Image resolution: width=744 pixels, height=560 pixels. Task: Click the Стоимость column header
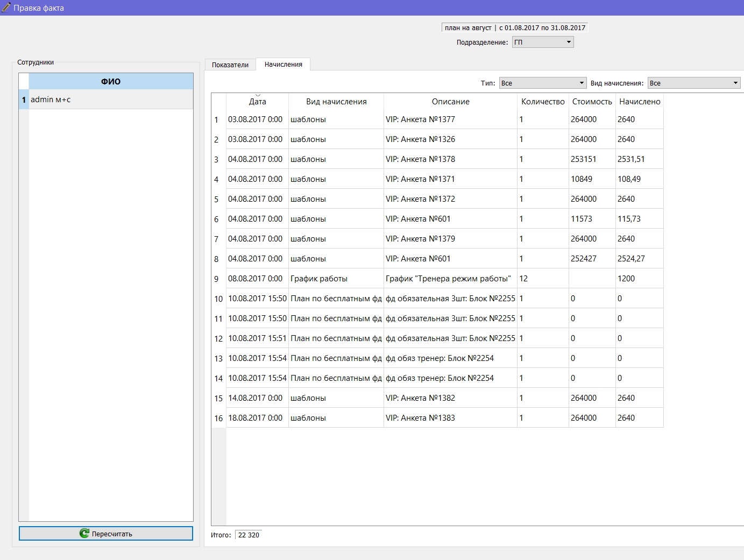tap(592, 101)
